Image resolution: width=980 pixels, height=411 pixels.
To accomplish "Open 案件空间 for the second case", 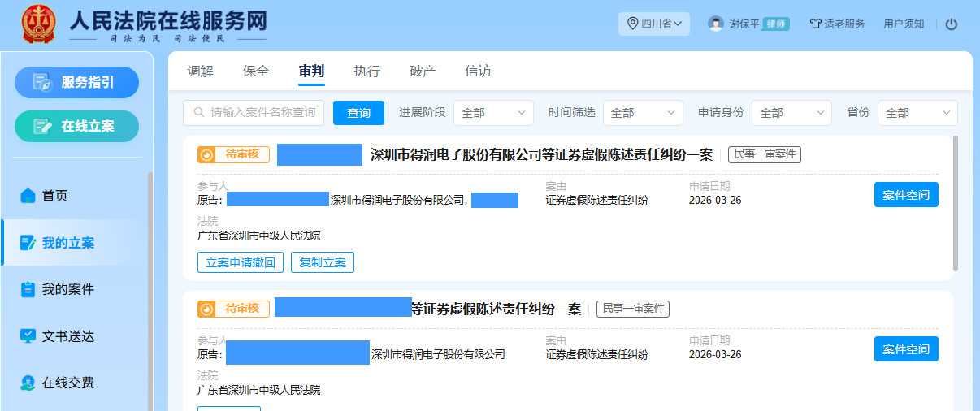I will point(906,349).
